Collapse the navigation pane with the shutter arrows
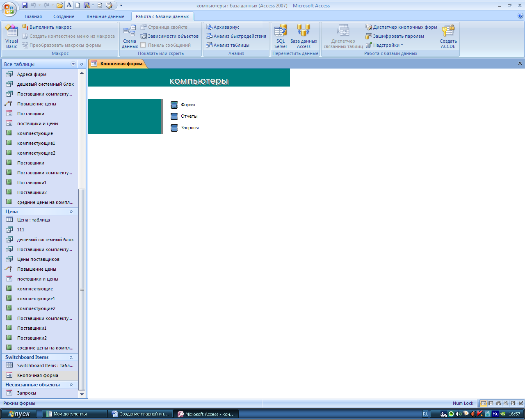Image resolution: width=525 pixels, height=420 pixels. click(82, 64)
